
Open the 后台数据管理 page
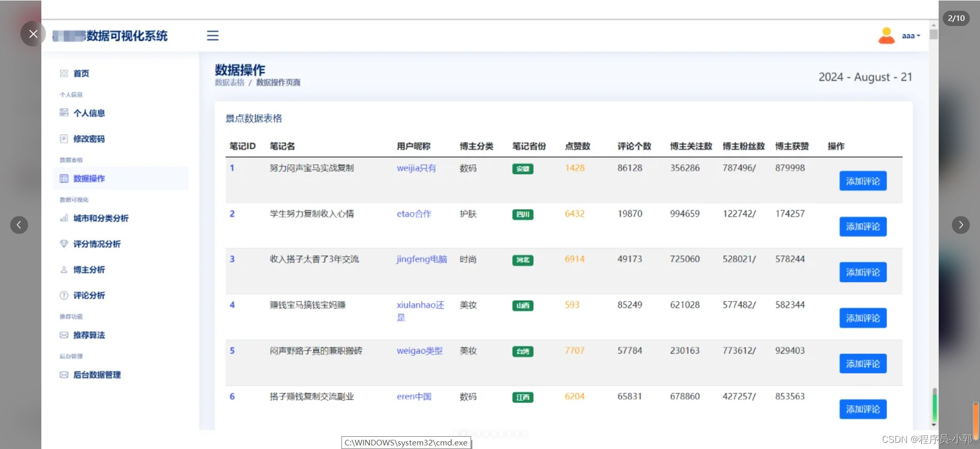[x=97, y=375]
